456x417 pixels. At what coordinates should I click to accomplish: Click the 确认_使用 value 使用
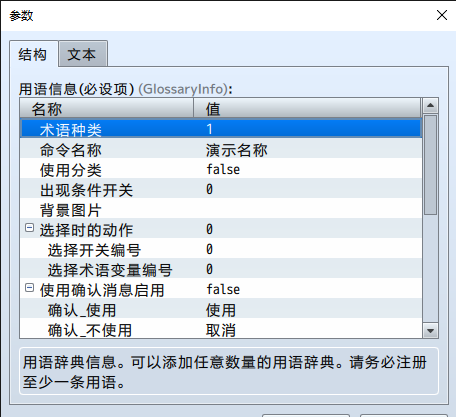[x=221, y=310]
